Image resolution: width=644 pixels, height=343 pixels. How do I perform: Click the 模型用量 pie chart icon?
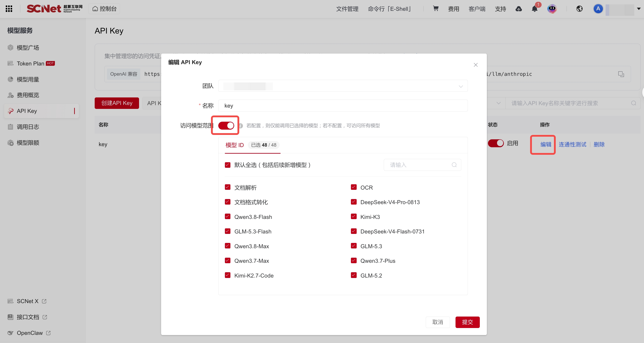pyautogui.click(x=10, y=79)
